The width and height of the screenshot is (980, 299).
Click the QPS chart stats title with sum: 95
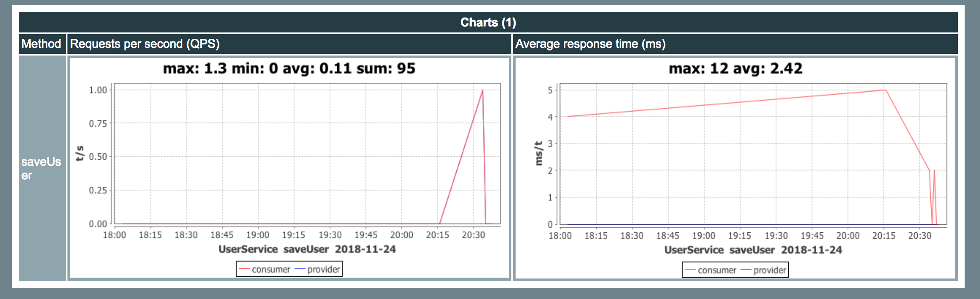(289, 68)
